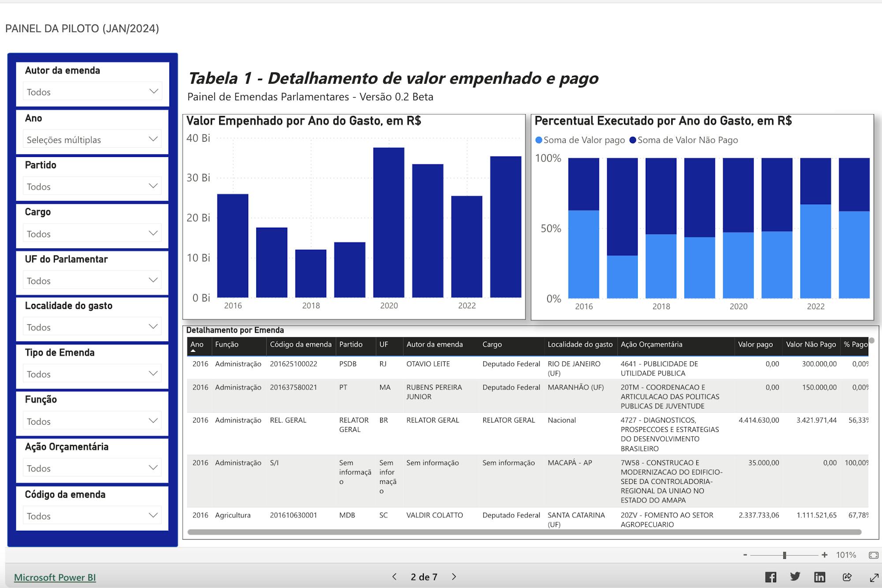882x588 pixels.
Task: Expand Código da emenda dropdown
Action: click(x=92, y=516)
